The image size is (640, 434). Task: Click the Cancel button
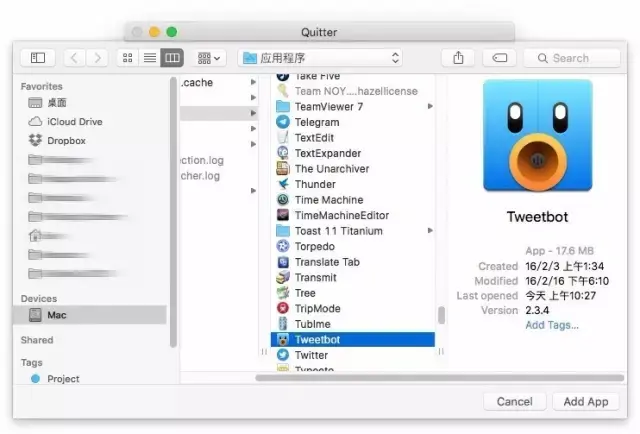point(515,402)
